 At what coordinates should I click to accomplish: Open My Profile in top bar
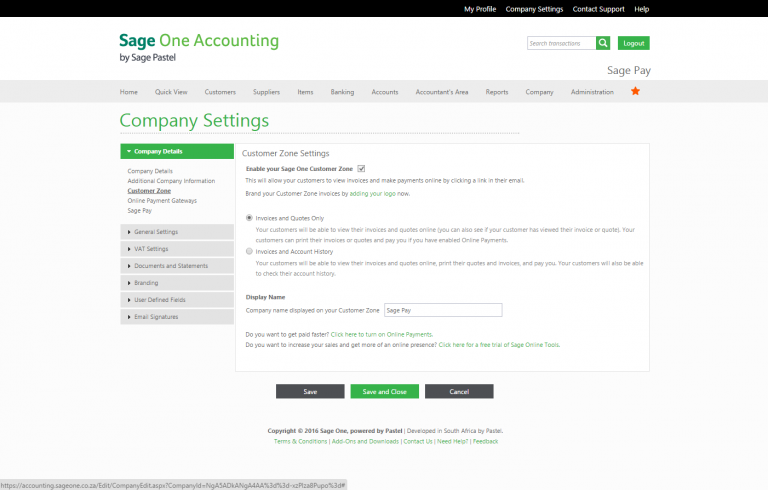[480, 9]
